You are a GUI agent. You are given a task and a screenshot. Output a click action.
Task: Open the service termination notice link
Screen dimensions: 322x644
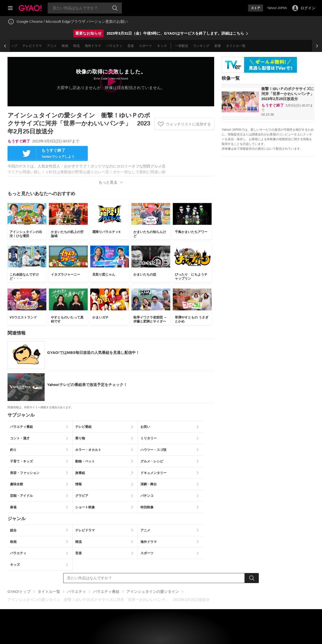tap(177, 33)
